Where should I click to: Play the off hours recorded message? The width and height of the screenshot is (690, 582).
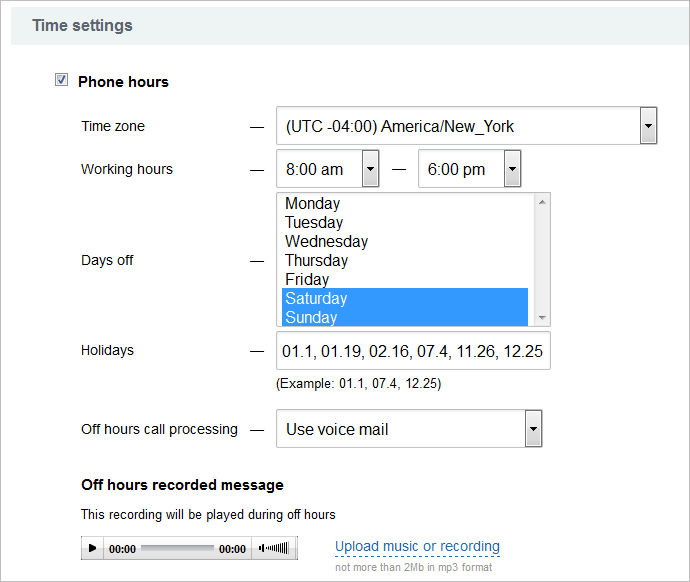93,548
